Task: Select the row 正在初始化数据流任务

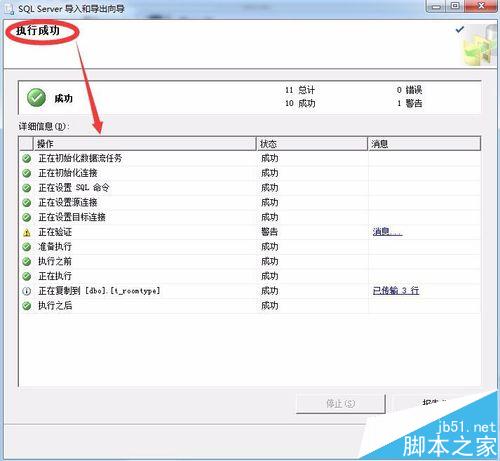Action: (x=250, y=158)
